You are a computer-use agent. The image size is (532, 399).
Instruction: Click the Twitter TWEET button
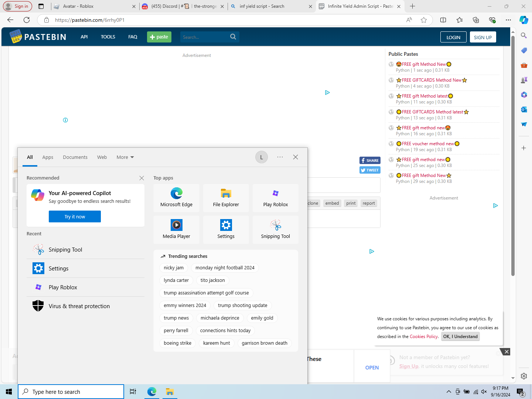pyautogui.click(x=370, y=170)
